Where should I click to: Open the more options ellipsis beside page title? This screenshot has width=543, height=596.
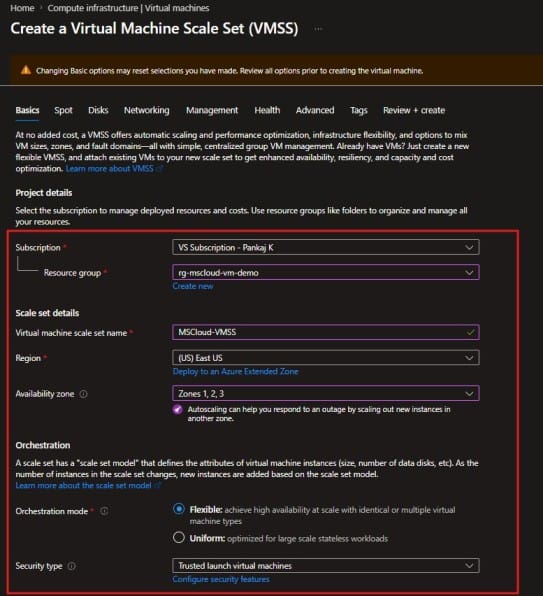point(318,29)
